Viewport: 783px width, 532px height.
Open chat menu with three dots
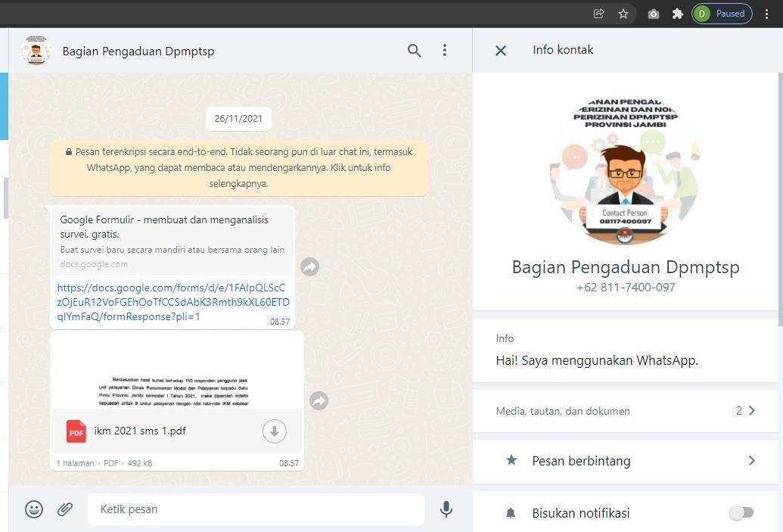tap(444, 50)
